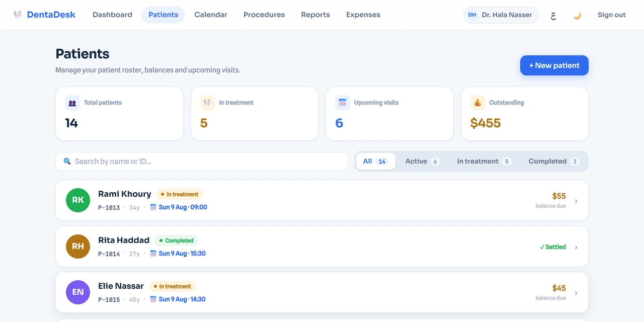Click the magnifier icon in the search box
Viewport: 644px width, 322px height.
coord(67,162)
